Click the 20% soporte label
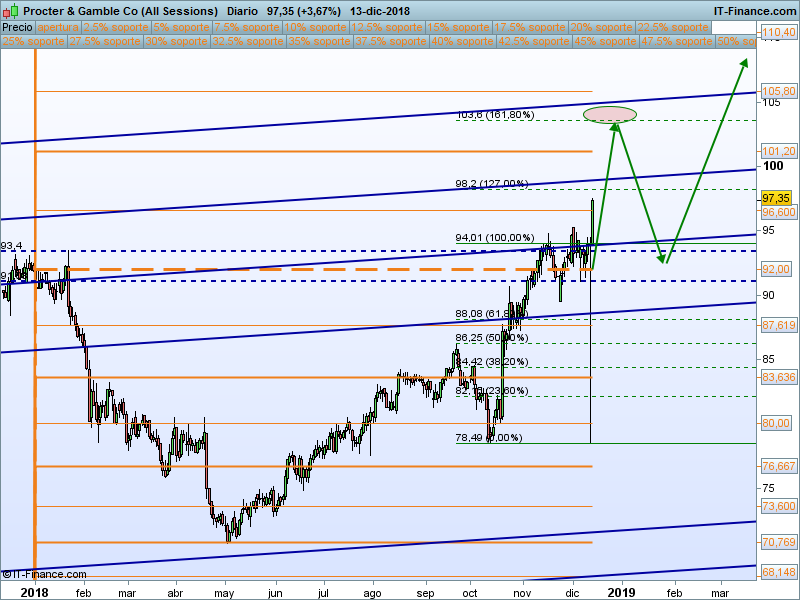Viewport: 800px width, 600px height. [602, 28]
